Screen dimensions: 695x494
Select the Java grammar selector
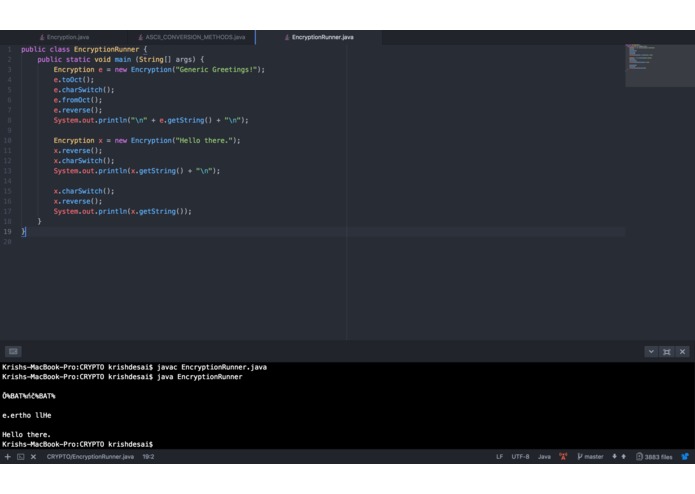[x=544, y=456]
